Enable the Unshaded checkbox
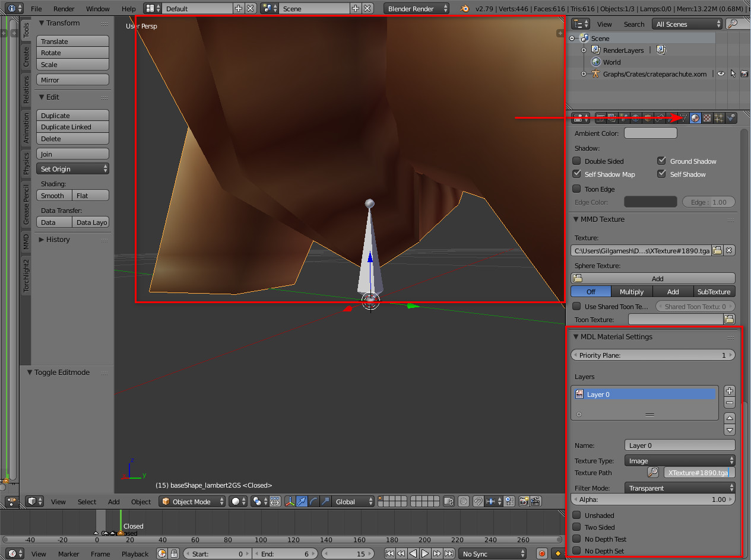Viewport: 751px width, 560px height. coord(576,515)
